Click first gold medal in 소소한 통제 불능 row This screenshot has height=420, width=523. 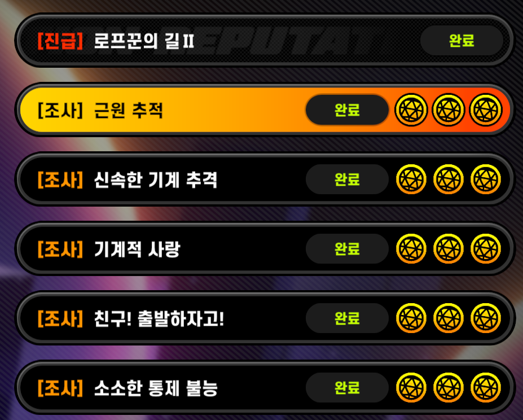pyautogui.click(x=411, y=388)
